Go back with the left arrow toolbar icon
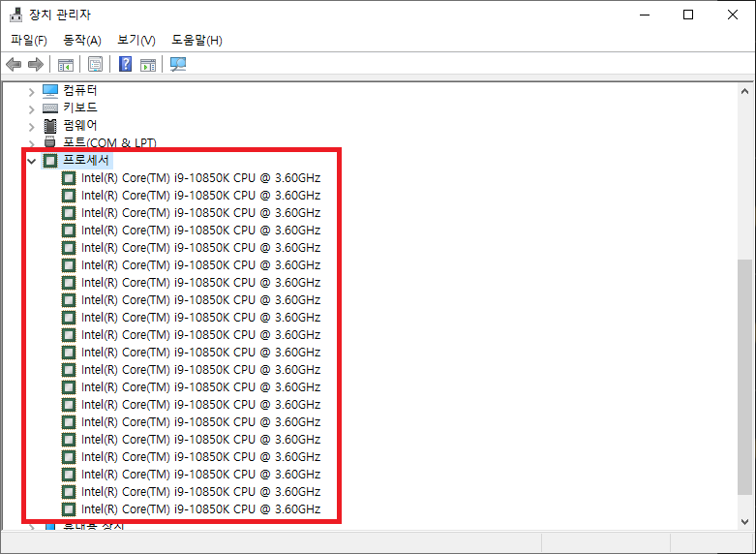Screen dimensions: 756x554 tap(14, 64)
